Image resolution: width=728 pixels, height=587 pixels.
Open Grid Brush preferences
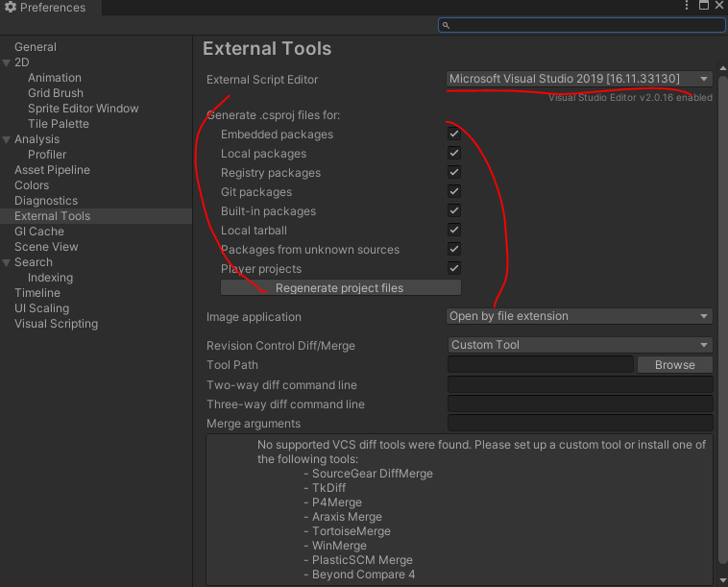click(x=56, y=93)
